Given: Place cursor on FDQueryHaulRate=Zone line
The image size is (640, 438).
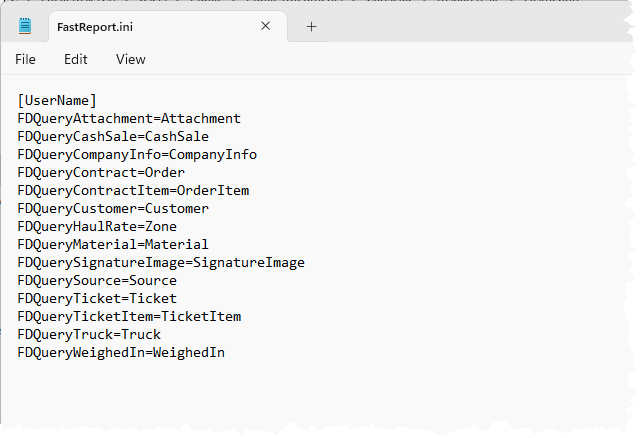Looking at the screenshot, I should (97, 226).
